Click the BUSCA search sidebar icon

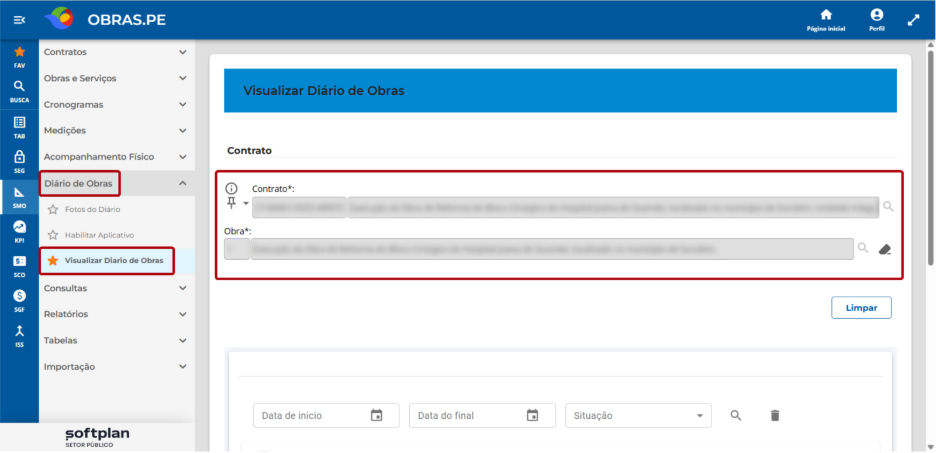19,91
